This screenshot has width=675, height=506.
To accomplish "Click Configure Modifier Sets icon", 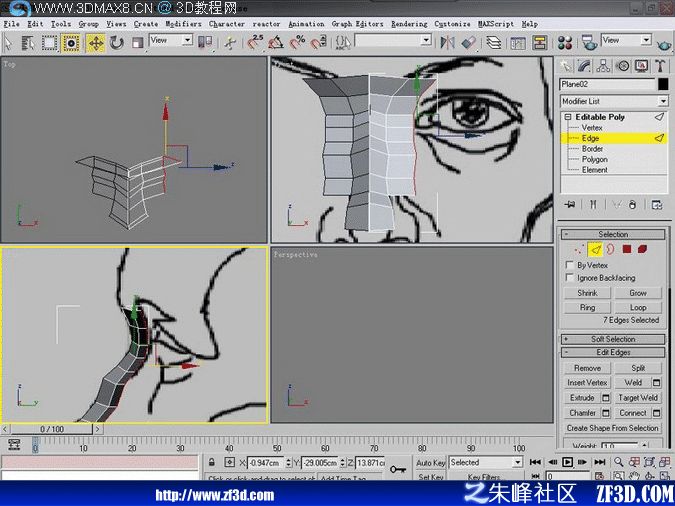I will pos(657,205).
